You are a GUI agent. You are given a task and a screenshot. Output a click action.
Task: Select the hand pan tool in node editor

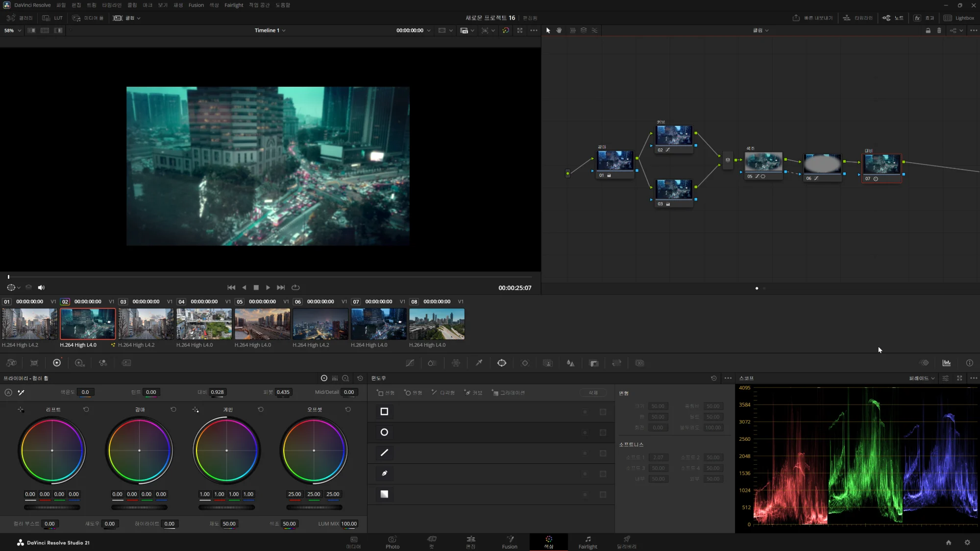pyautogui.click(x=559, y=30)
